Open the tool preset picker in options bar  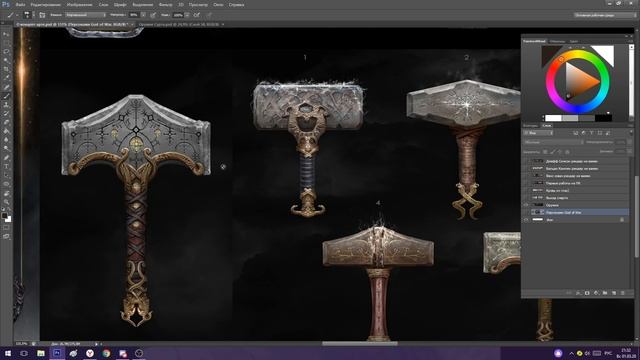point(12,15)
